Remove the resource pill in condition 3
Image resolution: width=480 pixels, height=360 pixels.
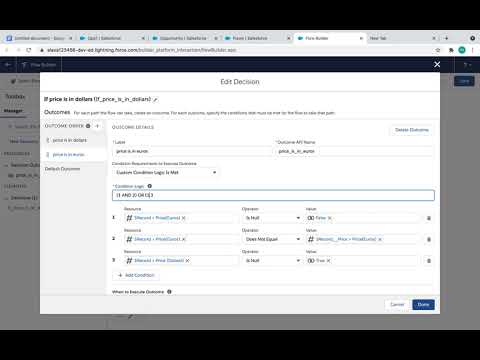(x=188, y=261)
